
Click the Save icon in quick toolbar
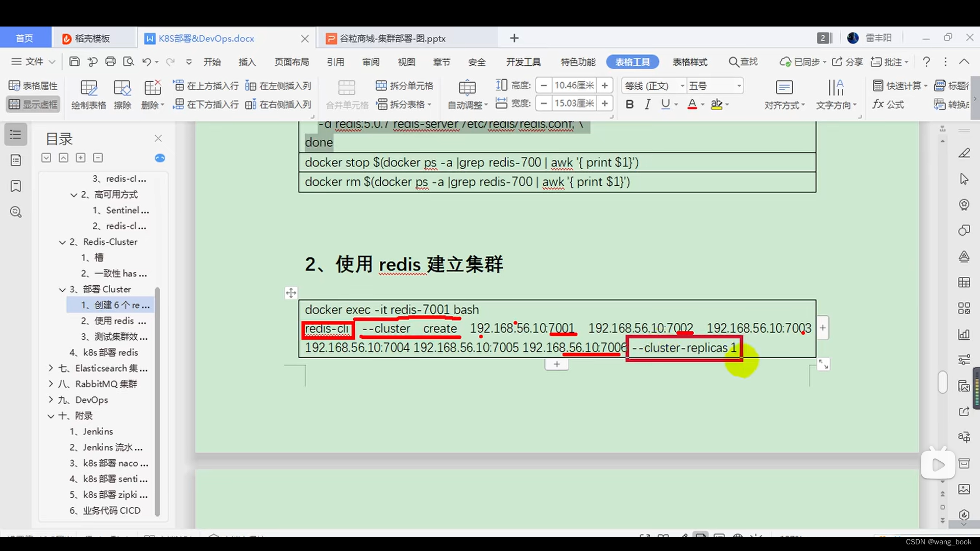click(75, 62)
